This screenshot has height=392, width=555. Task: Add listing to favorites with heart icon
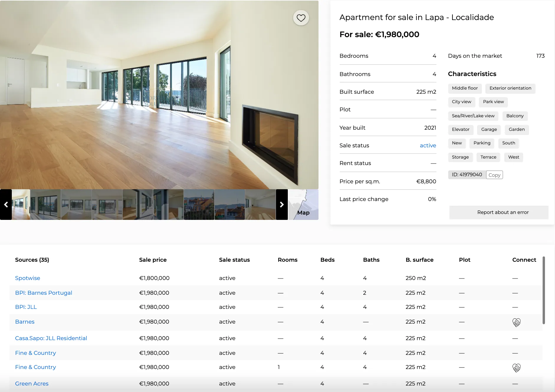[301, 18]
